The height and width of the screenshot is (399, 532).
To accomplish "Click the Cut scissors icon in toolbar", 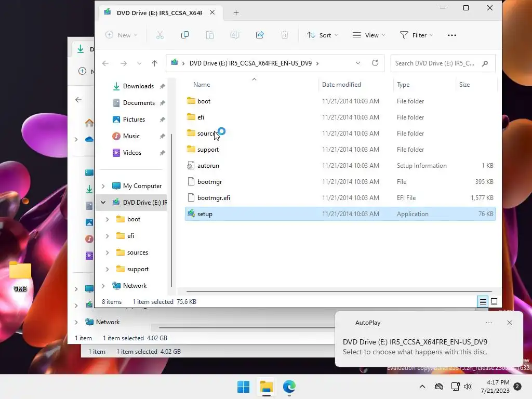I will pyautogui.click(x=160, y=35).
